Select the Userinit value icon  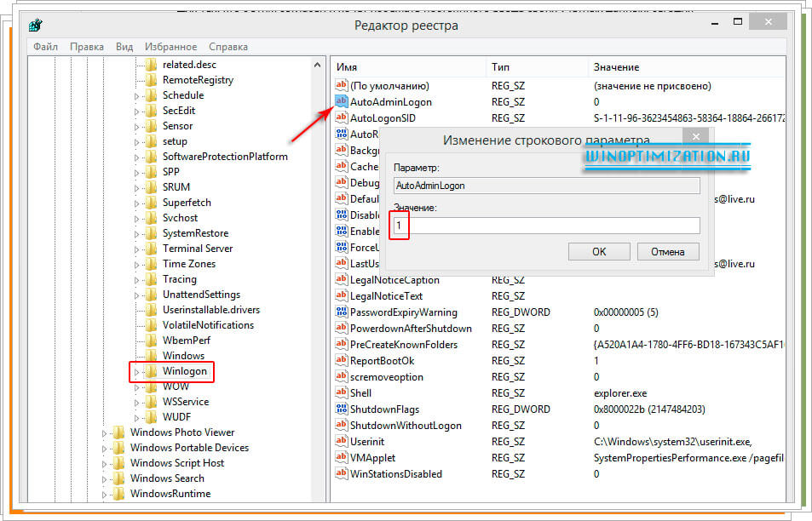click(342, 442)
